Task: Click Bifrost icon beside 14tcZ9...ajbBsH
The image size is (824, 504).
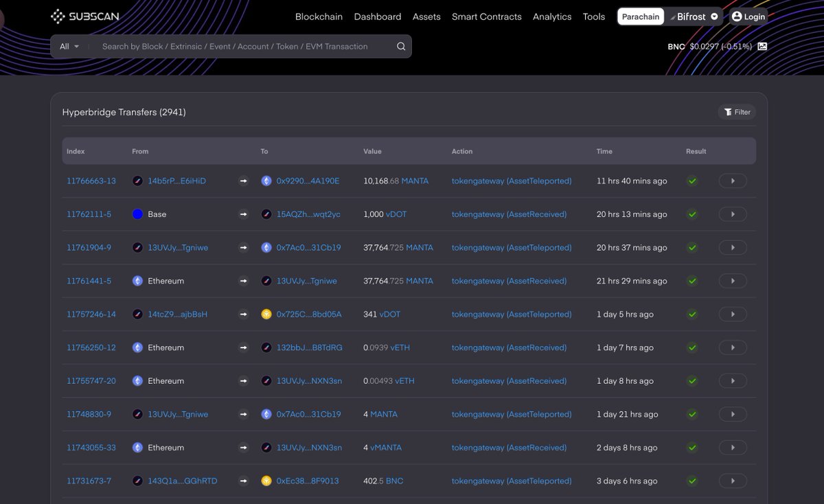Action: 137,314
